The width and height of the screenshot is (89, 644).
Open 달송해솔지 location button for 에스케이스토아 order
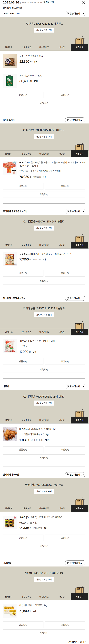point(75,298)
